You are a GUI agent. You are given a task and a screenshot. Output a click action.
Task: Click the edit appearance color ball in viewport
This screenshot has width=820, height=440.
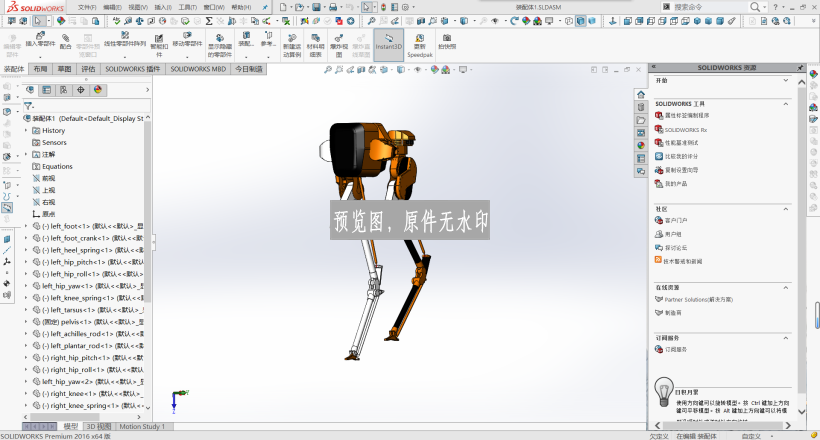pos(434,70)
